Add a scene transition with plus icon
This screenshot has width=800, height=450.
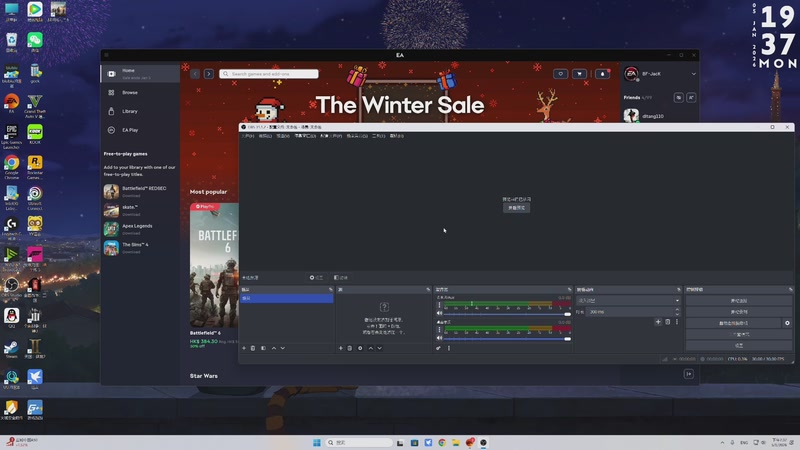click(658, 322)
